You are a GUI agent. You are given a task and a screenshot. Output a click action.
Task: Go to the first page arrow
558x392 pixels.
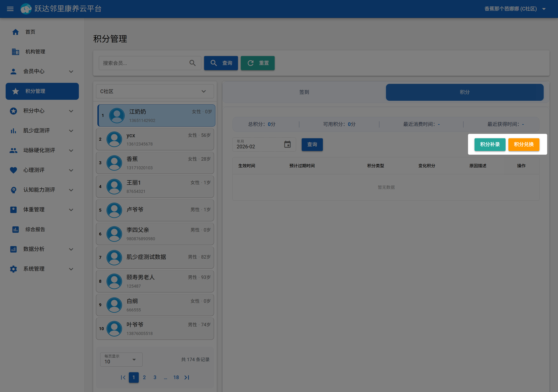pos(123,377)
